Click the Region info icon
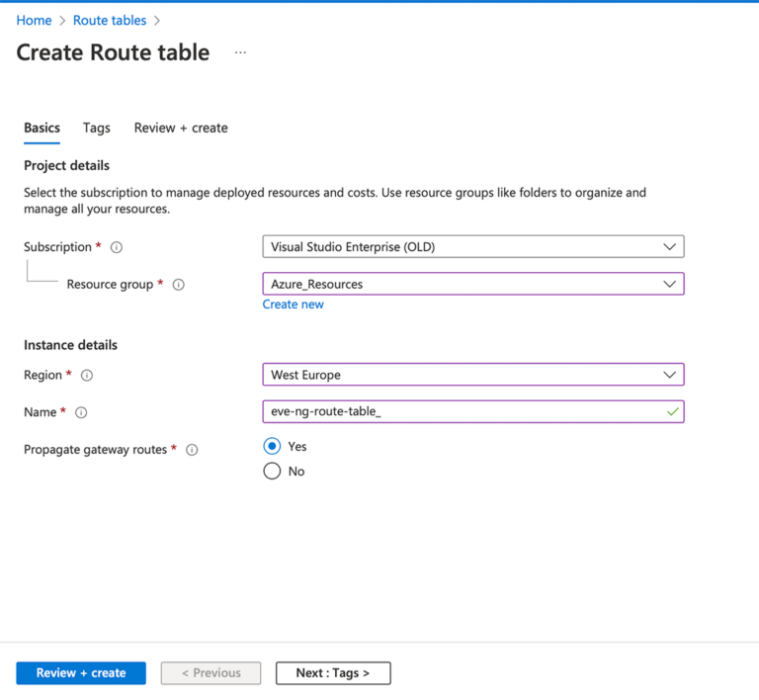This screenshot has height=700, width=759. (87, 376)
